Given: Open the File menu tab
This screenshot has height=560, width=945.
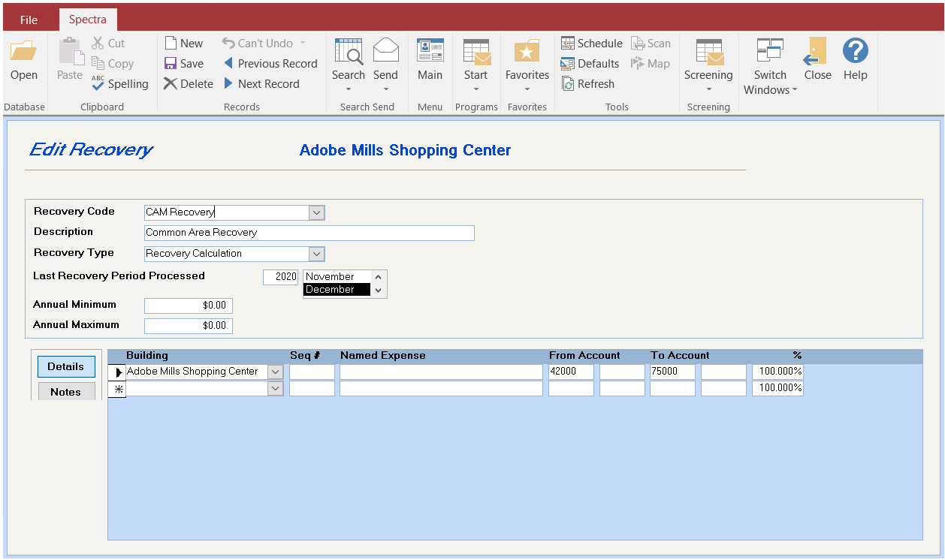Looking at the screenshot, I should [x=29, y=20].
